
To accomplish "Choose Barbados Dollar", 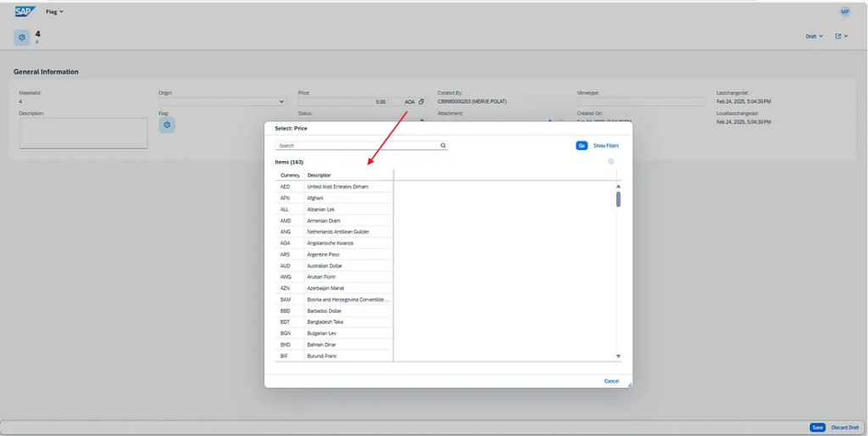I will pos(323,310).
